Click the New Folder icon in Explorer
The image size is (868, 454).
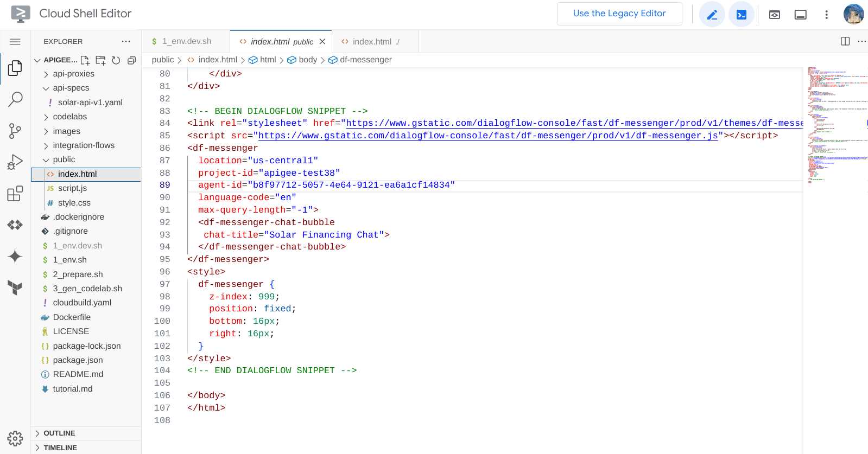point(100,60)
